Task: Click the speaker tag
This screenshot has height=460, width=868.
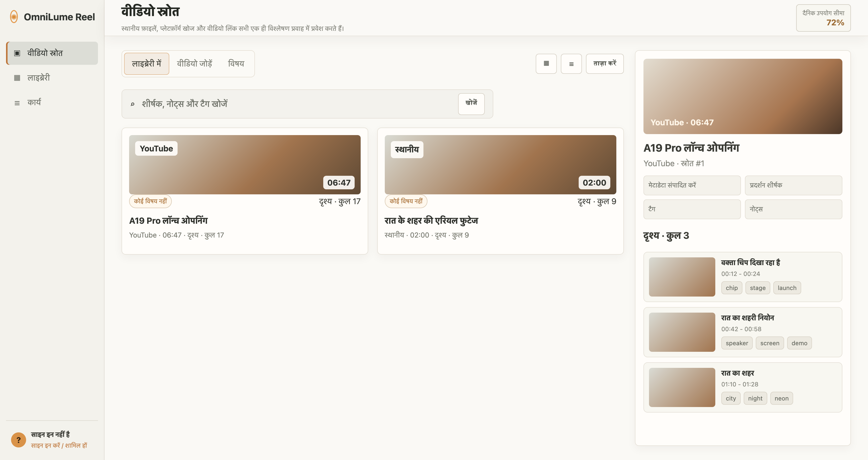Action: pos(737,343)
